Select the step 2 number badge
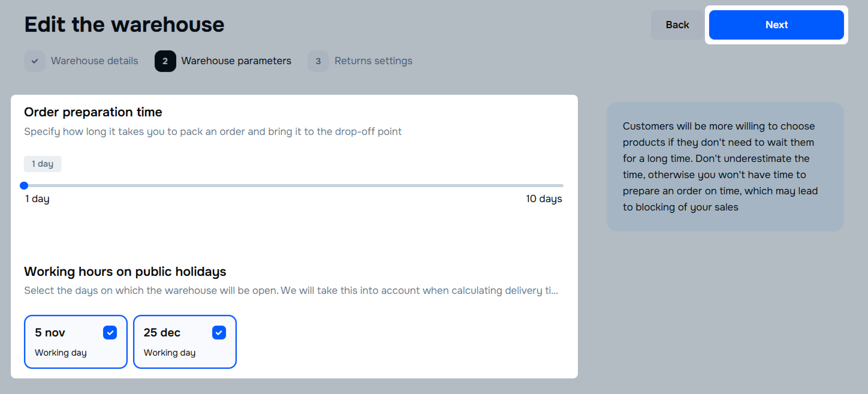The width and height of the screenshot is (868, 394). 165,61
